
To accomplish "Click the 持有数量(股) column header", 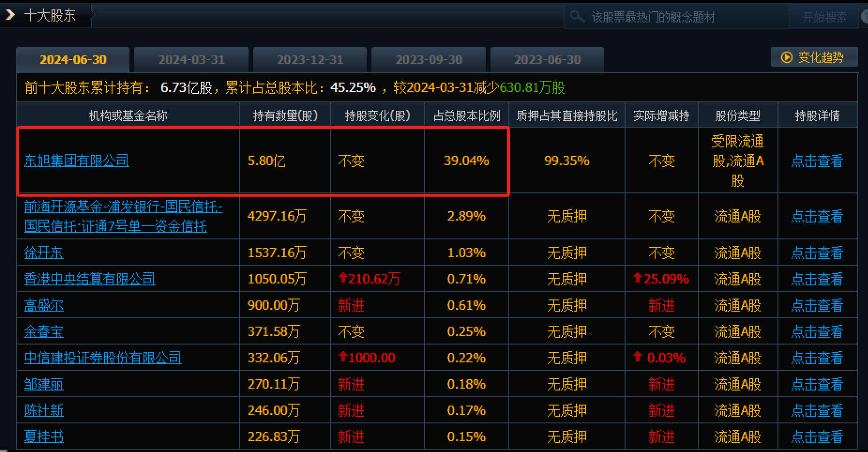I will (x=285, y=115).
